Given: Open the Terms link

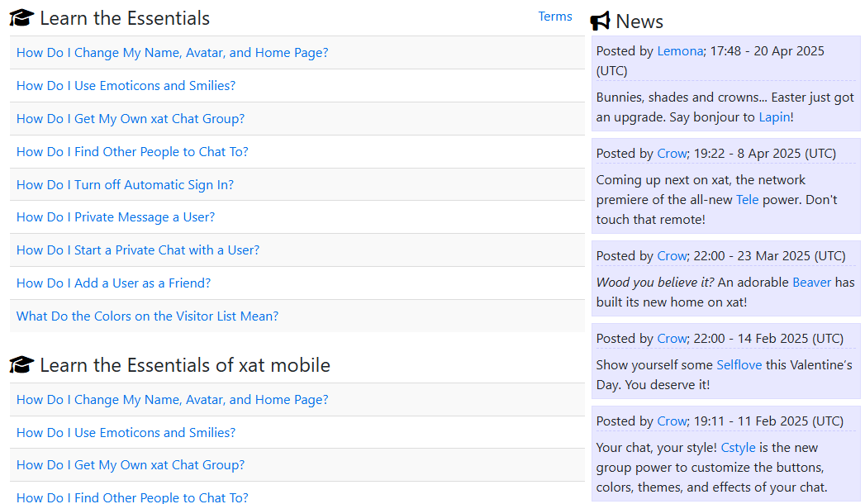Looking at the screenshot, I should click(554, 16).
